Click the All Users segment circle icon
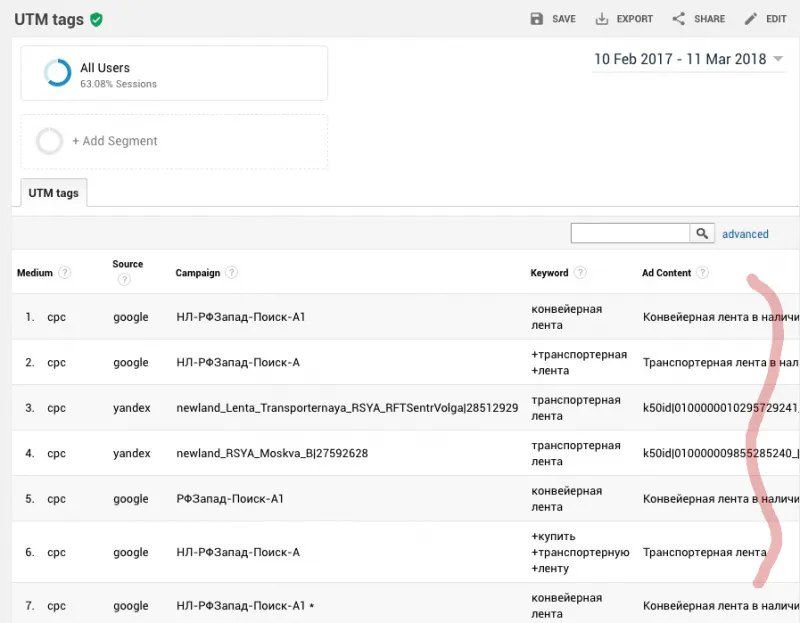Image resolution: width=800 pixels, height=623 pixels. click(57, 72)
